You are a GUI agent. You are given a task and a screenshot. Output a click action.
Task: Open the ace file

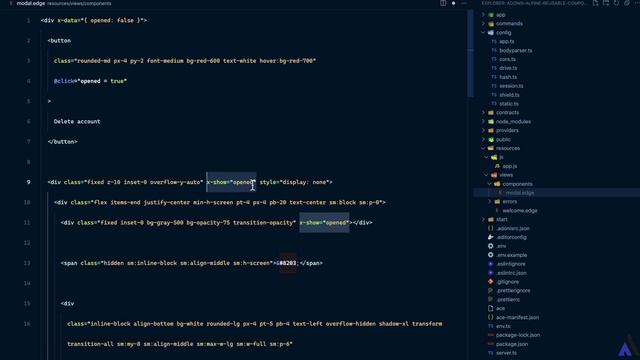tap(500, 309)
